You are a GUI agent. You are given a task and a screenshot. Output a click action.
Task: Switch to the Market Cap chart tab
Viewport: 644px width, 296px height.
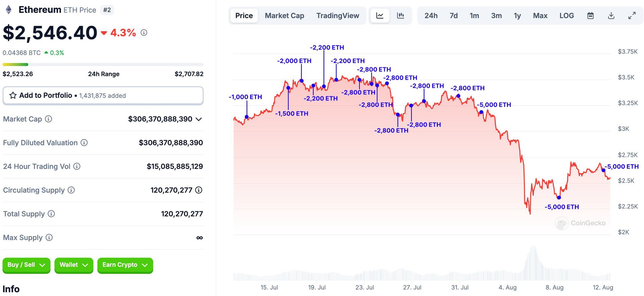click(284, 16)
